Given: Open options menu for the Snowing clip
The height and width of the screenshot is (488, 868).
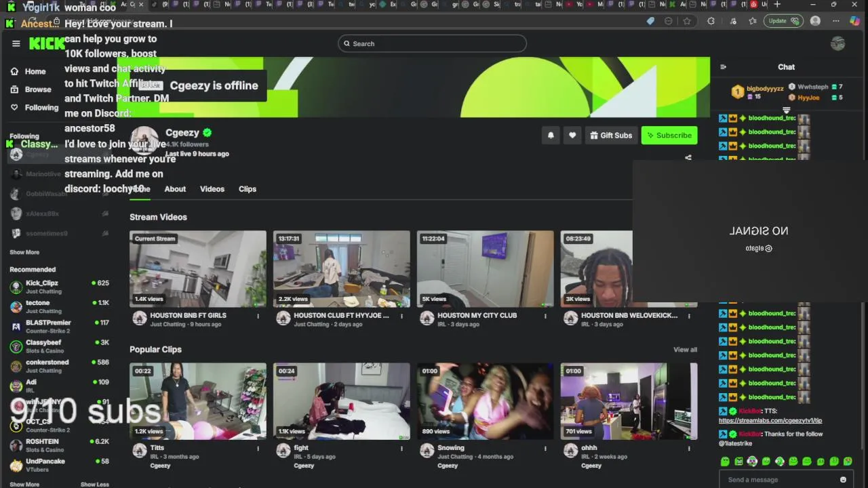Looking at the screenshot, I should (x=545, y=448).
